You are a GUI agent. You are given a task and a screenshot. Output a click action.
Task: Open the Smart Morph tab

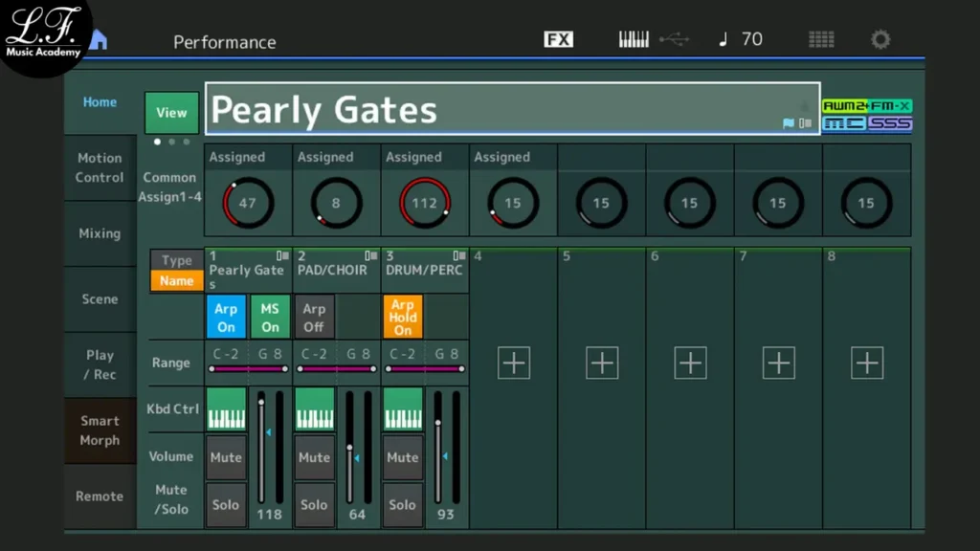point(100,430)
